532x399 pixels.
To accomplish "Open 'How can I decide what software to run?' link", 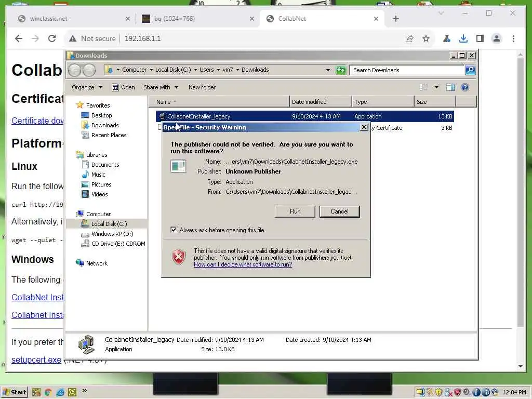I will pyautogui.click(x=243, y=264).
